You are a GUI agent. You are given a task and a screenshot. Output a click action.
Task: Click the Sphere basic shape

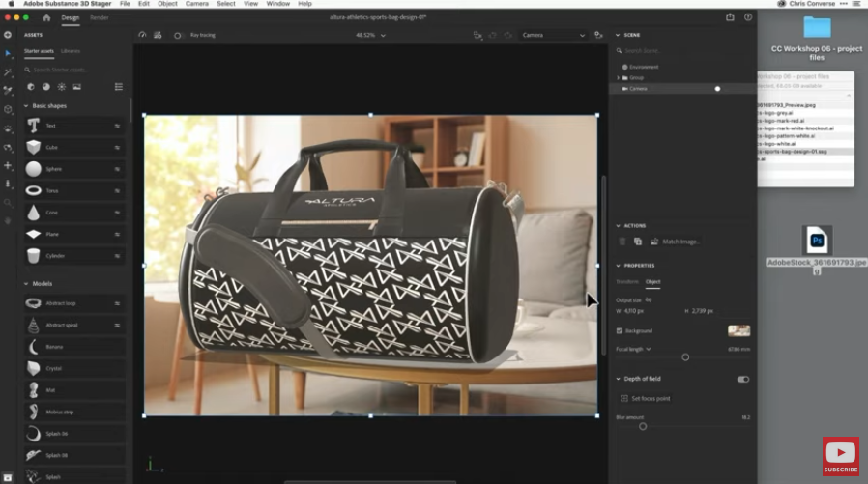pos(74,169)
